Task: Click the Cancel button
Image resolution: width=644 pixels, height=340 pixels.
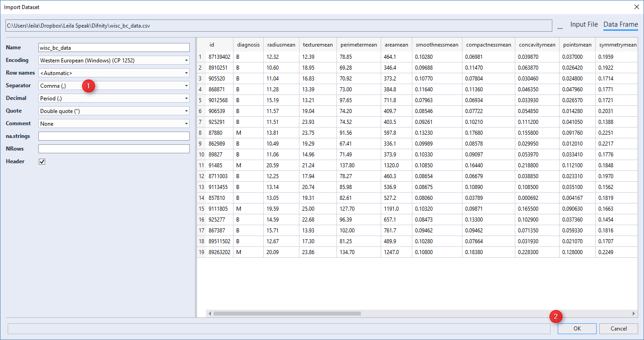Action: point(618,329)
